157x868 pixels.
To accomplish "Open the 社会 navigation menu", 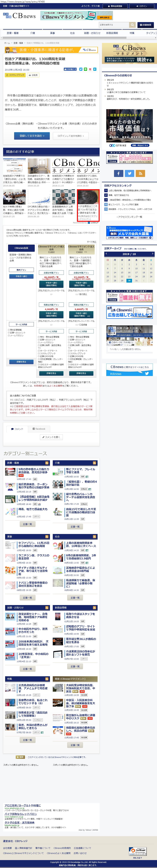I will tap(72, 33).
